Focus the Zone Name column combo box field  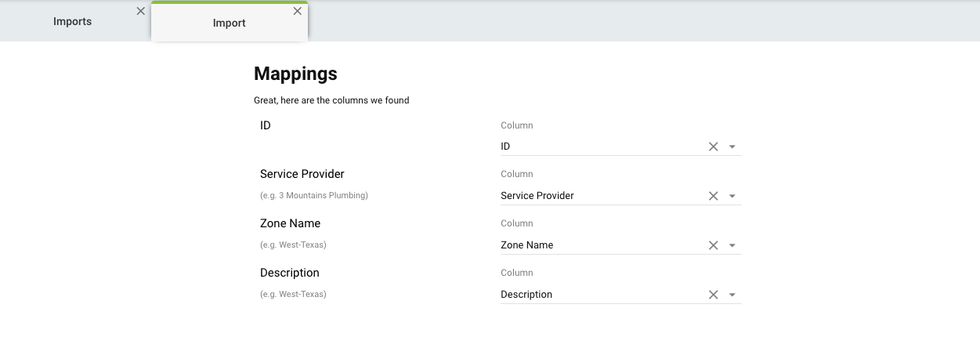coord(595,245)
